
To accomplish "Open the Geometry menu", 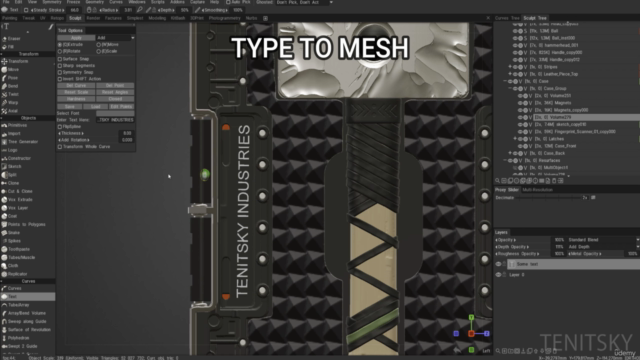I will pyautogui.click(x=95, y=2).
